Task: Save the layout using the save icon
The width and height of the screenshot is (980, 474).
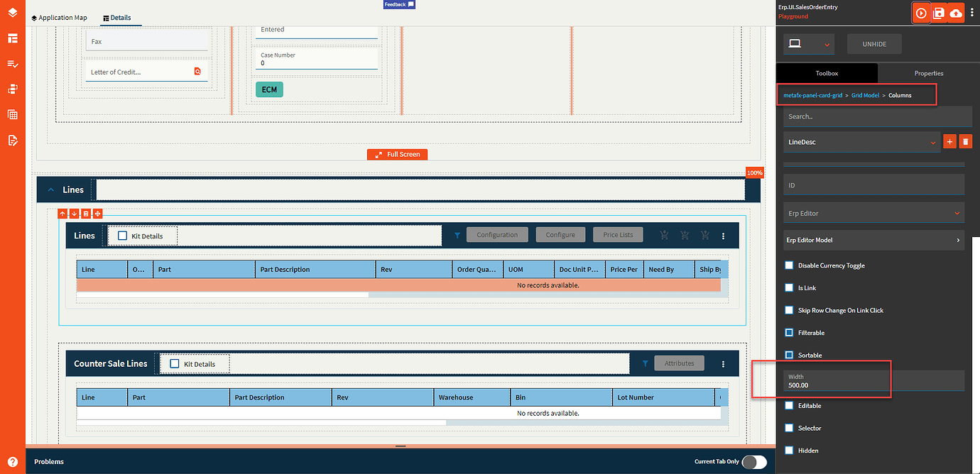Action: (938, 12)
